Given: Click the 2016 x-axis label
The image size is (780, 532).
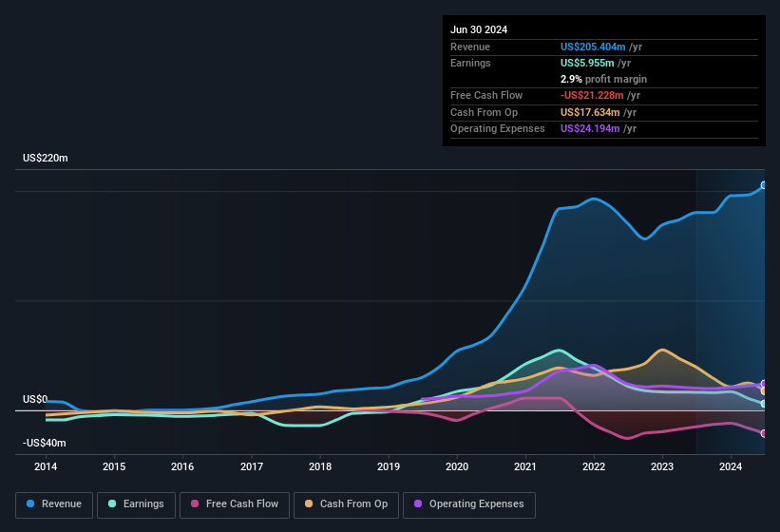Looking at the screenshot, I should pyautogui.click(x=182, y=466).
